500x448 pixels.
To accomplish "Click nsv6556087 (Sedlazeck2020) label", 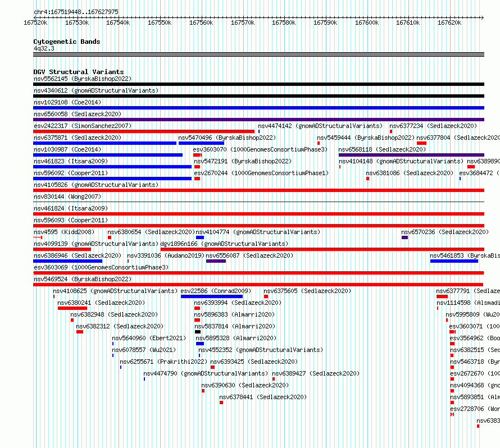I will click(249, 255).
